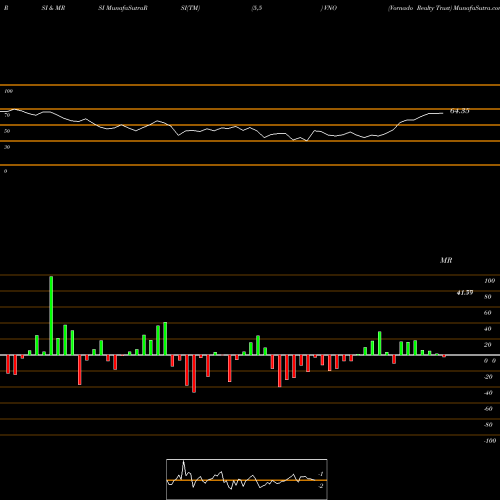Click the Vornado Realty Trust title text

click(420, 8)
